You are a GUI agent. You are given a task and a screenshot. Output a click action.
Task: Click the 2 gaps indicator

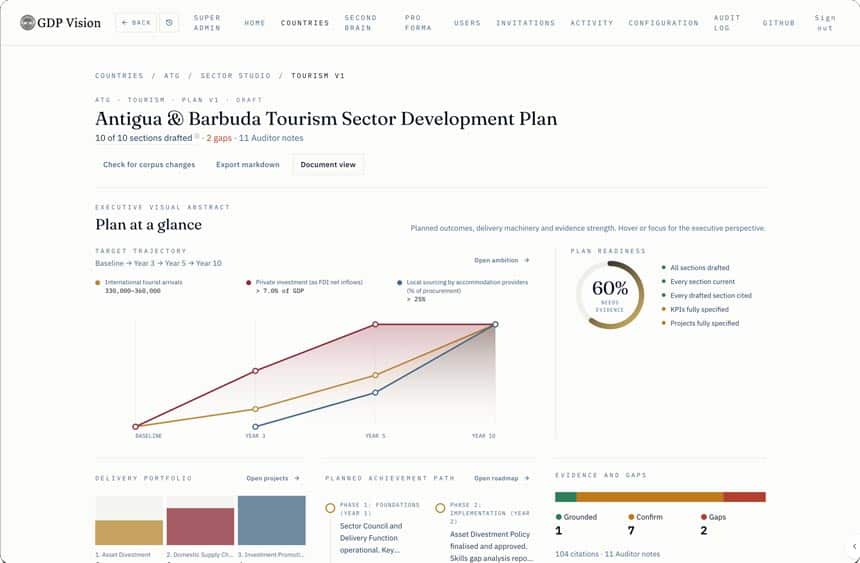click(x=219, y=138)
